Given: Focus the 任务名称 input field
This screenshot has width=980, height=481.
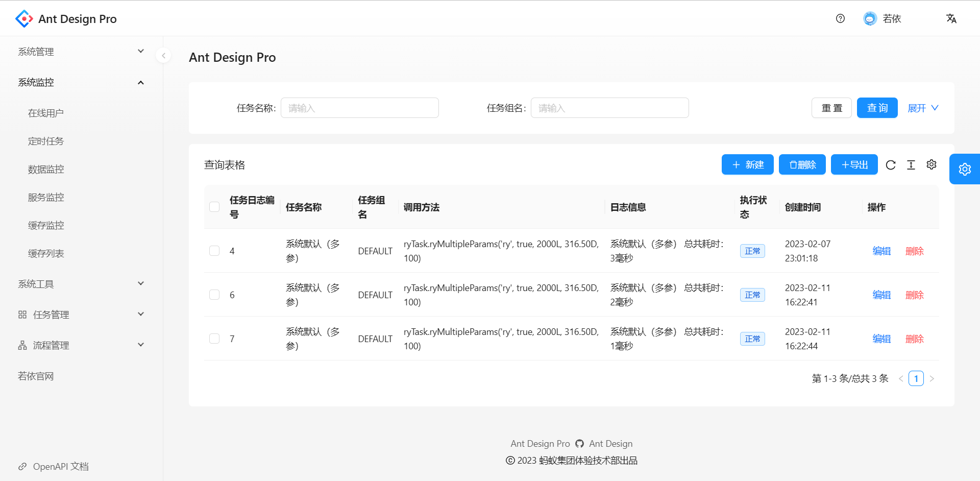Looking at the screenshot, I should click(360, 108).
